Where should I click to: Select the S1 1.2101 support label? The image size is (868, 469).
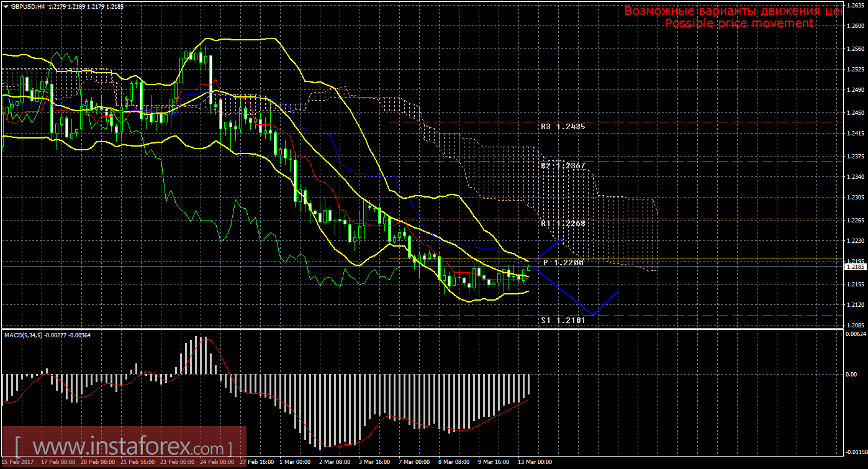[562, 321]
